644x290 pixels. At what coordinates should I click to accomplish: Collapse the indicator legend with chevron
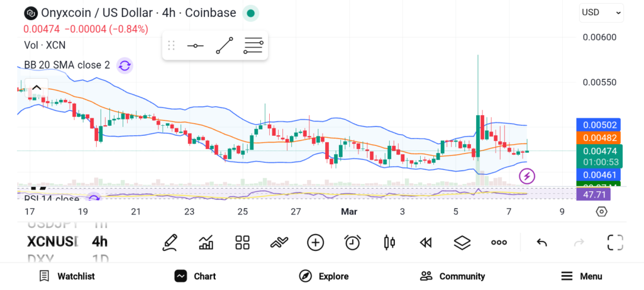click(36, 88)
